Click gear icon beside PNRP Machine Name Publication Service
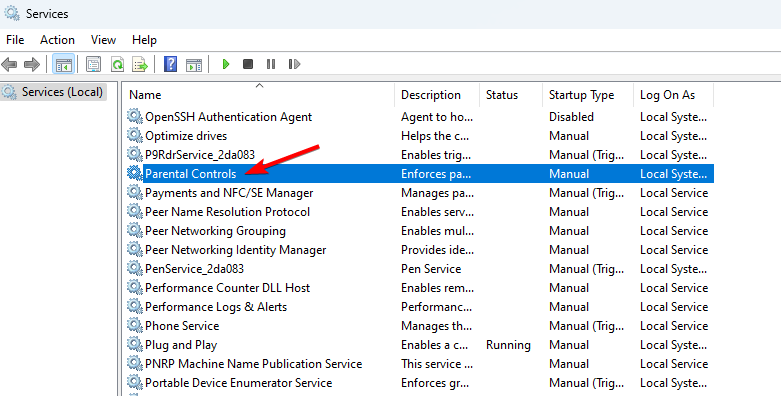This screenshot has height=396, width=781. [134, 364]
